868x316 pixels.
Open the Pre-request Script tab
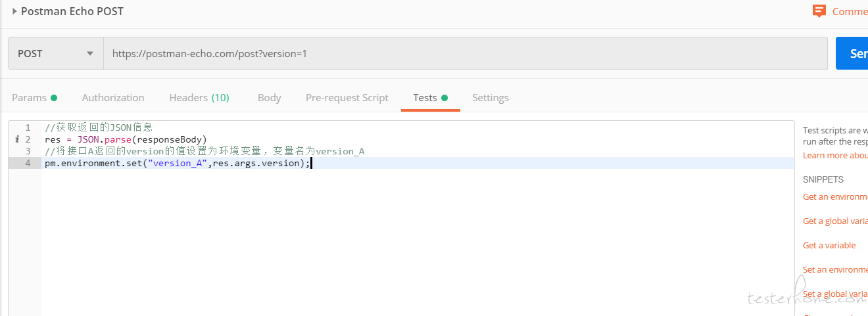tap(347, 98)
